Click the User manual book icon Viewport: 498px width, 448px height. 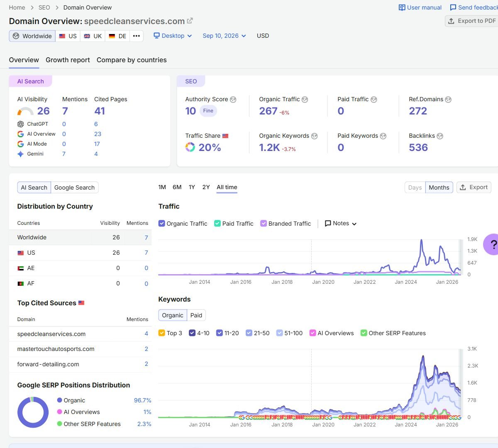(402, 7)
